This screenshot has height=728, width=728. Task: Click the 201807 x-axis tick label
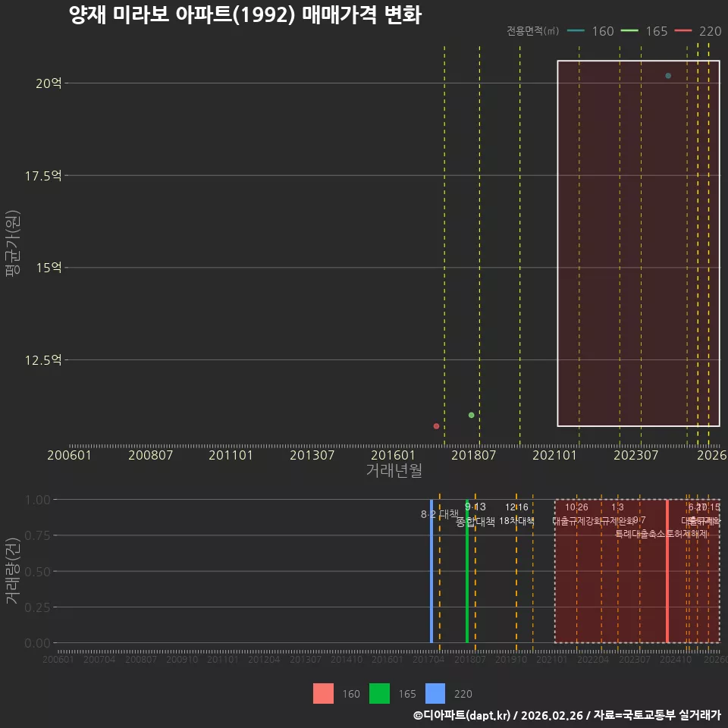click(473, 456)
